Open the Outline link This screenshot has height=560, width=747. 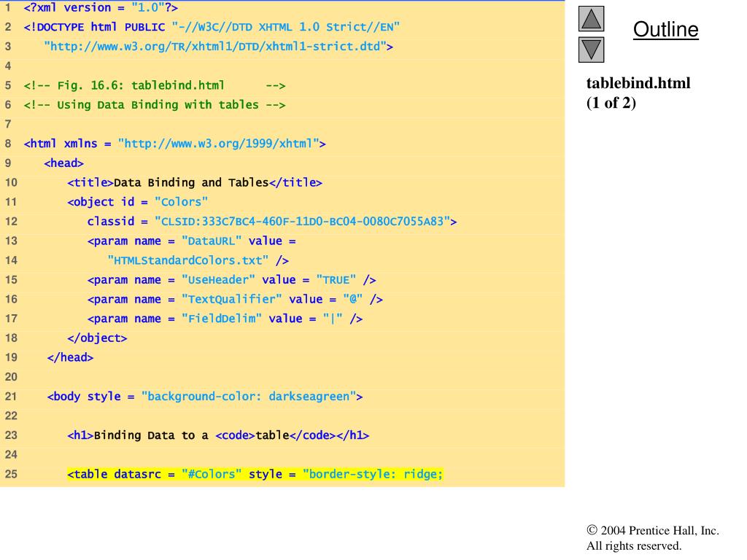[665, 30]
